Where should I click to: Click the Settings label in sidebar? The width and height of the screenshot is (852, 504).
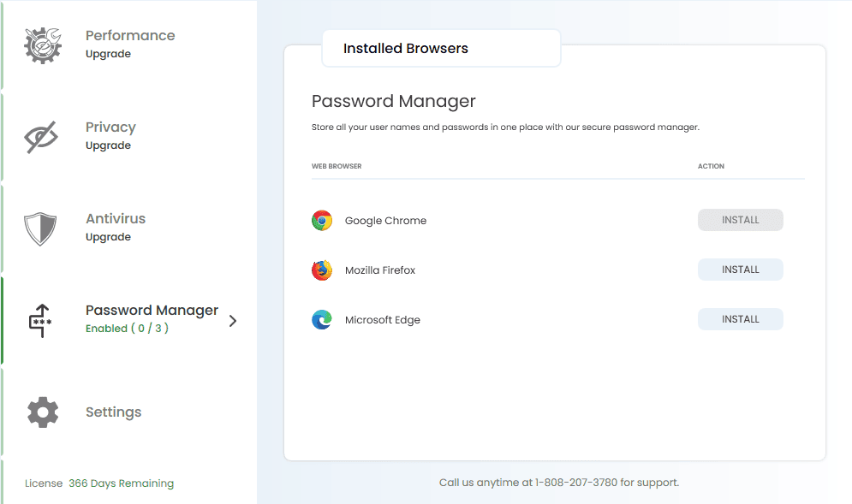click(x=113, y=412)
